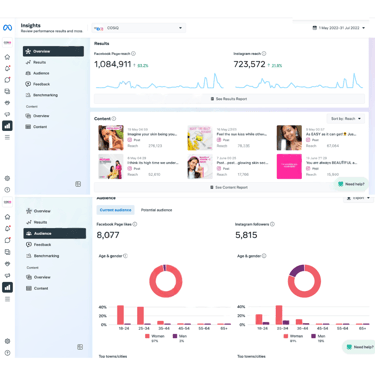This screenshot has height=375, width=375.
Task: Open pink thumbnail for 'You are always BEAUTIFUL' post
Action: [x=289, y=166]
